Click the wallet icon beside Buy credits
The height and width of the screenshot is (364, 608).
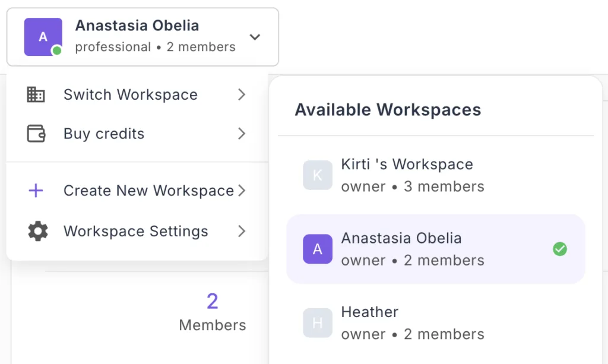pyautogui.click(x=36, y=134)
